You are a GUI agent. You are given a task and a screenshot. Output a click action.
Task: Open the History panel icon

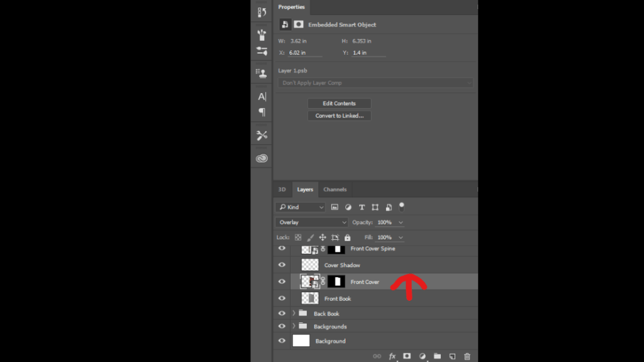tap(262, 12)
